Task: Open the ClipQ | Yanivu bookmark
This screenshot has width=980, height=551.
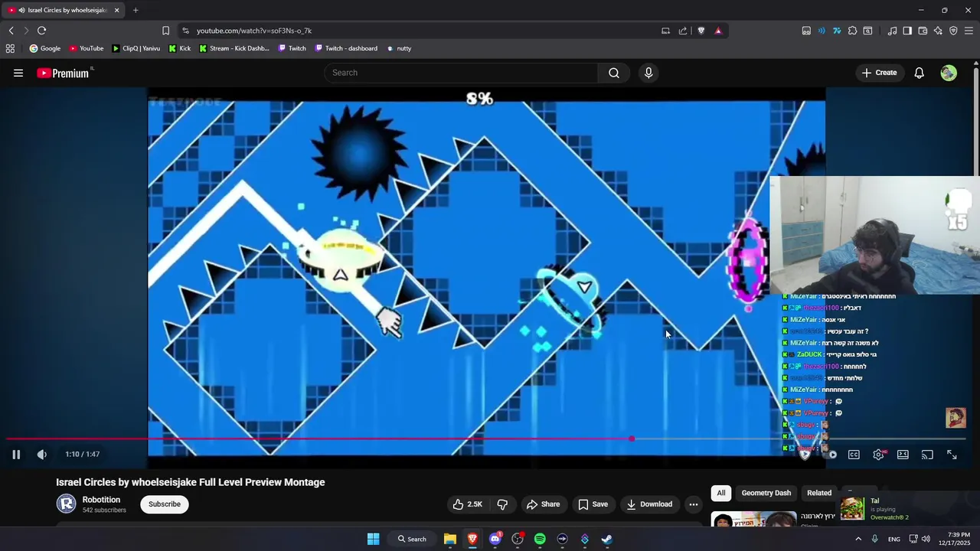Action: tap(136, 48)
